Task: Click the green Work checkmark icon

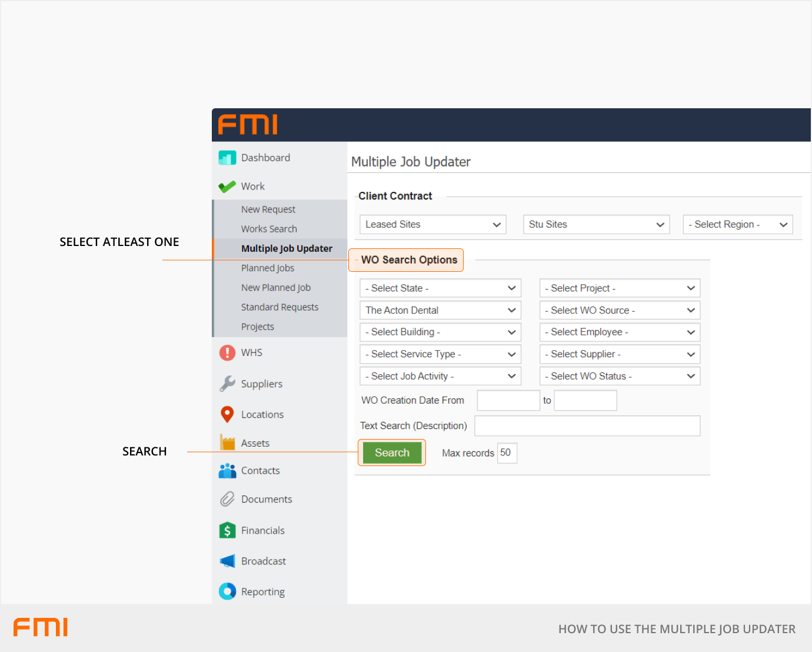Action: pyautogui.click(x=227, y=187)
